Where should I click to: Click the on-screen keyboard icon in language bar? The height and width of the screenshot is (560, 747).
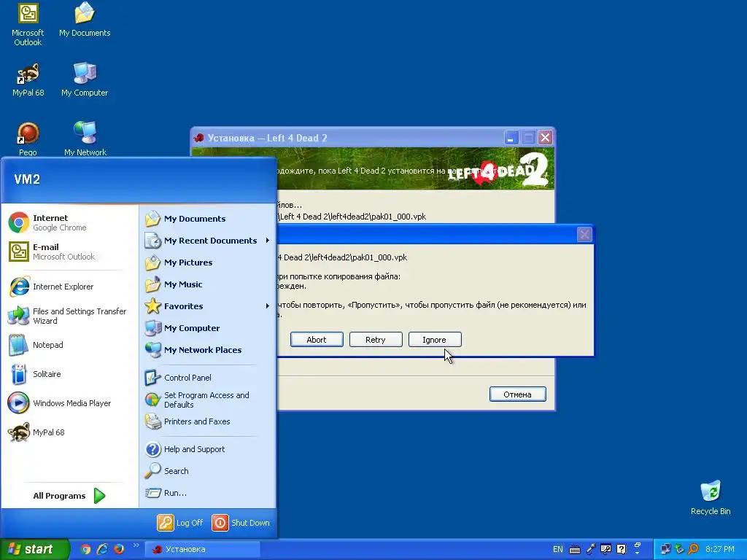pos(575,550)
